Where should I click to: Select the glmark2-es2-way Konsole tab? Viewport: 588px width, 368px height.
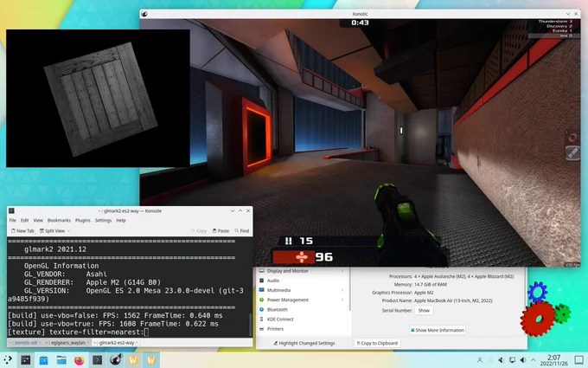pos(116,343)
